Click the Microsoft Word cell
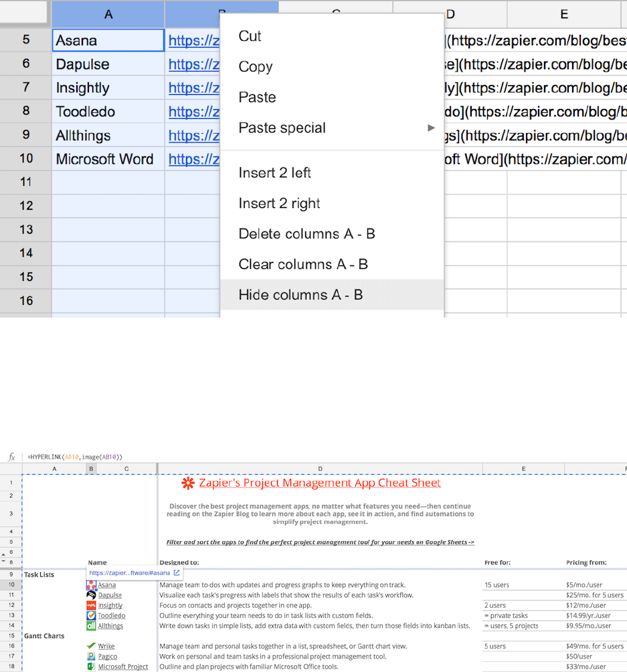627x672 pixels. click(108, 159)
